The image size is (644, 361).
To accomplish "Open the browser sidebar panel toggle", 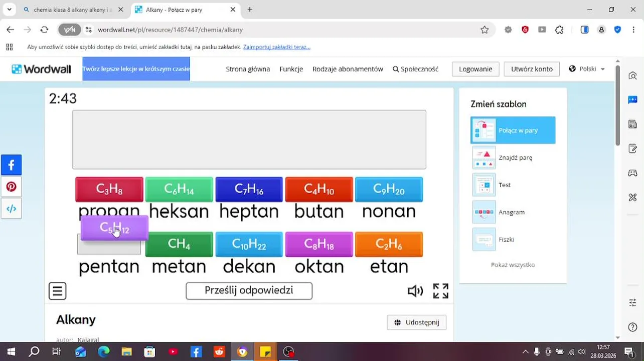I will tap(584, 30).
